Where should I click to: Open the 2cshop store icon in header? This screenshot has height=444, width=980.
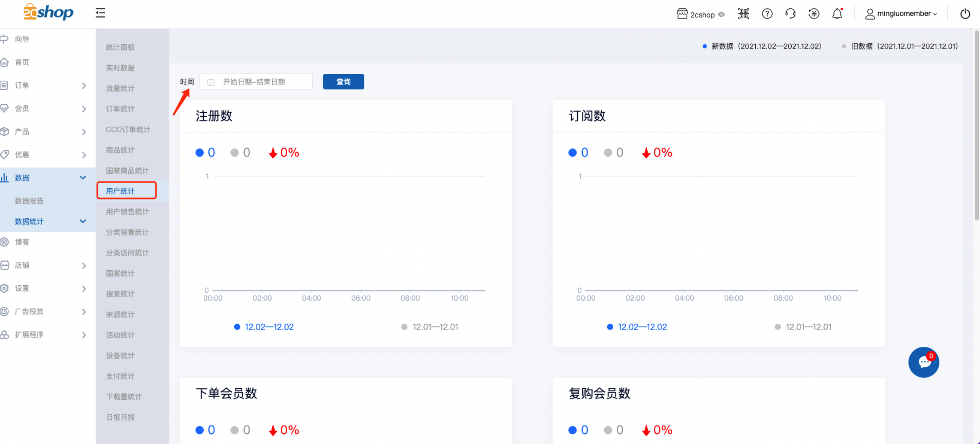pyautogui.click(x=682, y=14)
